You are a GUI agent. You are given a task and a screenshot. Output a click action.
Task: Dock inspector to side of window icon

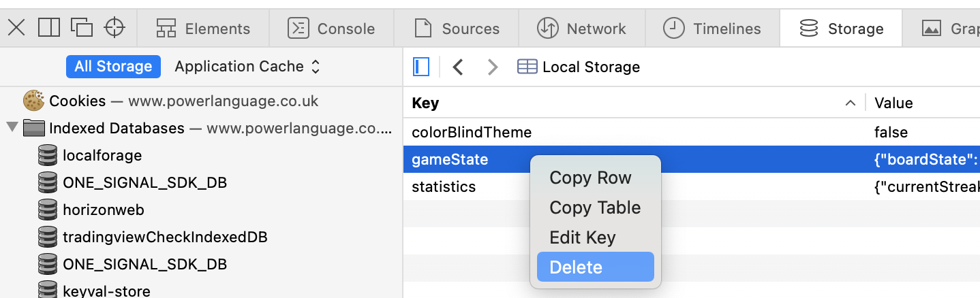(x=49, y=28)
